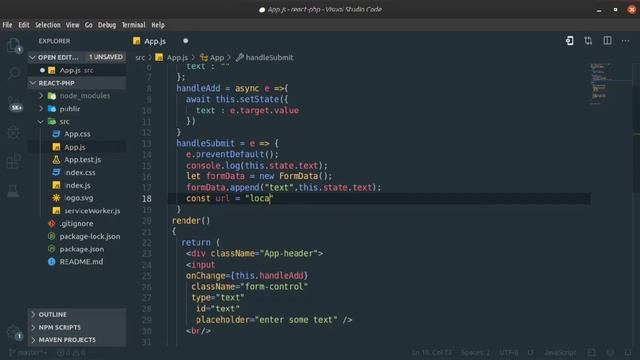The height and width of the screenshot is (360, 640).
Task: Expand the Outline section
Action: (77, 314)
